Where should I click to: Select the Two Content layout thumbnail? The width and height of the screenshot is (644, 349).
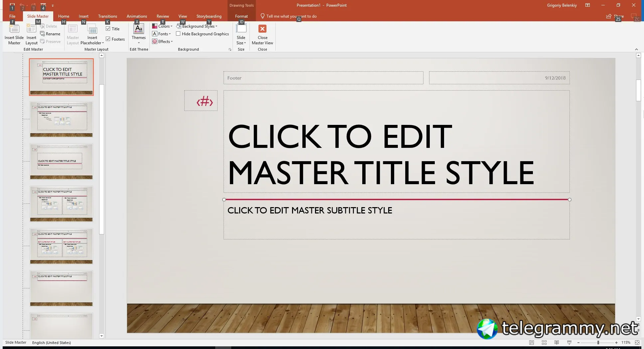pyautogui.click(x=61, y=204)
